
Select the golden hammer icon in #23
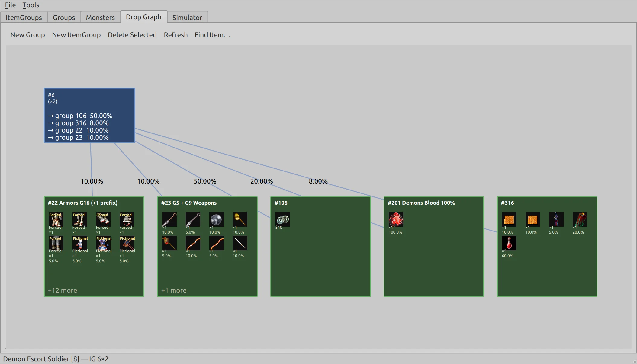240,219
